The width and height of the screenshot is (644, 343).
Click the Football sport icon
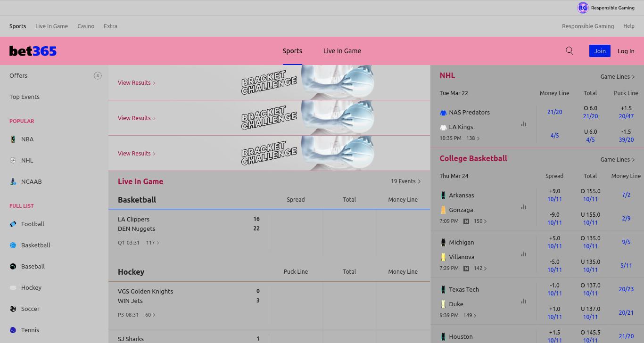[13, 224]
